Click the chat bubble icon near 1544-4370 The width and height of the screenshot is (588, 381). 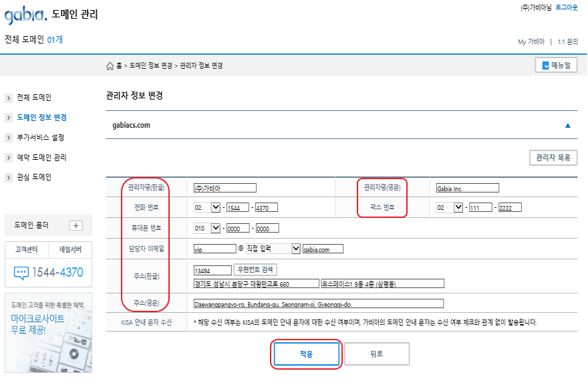click(21, 273)
